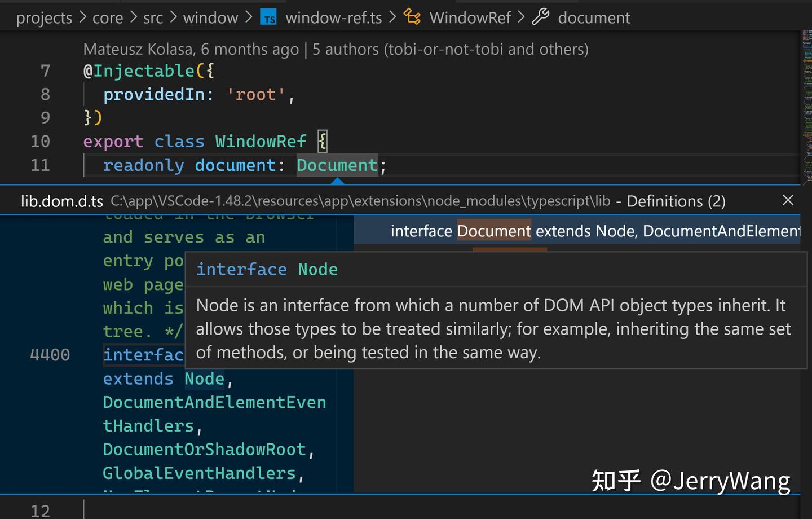Select src in the breadcrumb trail
The image size is (812, 519).
(x=153, y=17)
